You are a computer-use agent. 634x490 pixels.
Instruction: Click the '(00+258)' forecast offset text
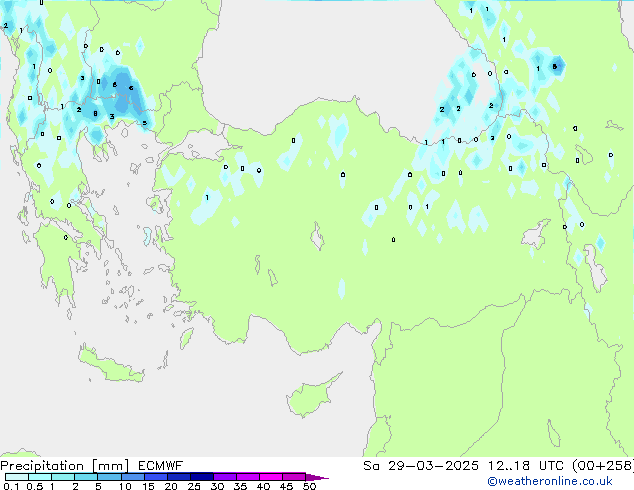pyautogui.click(x=603, y=466)
